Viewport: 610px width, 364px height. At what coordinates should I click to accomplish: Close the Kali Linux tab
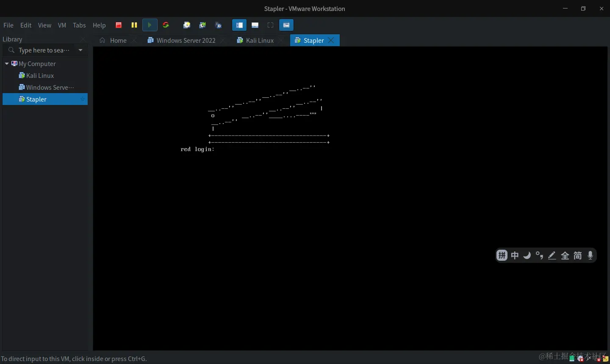click(x=281, y=41)
